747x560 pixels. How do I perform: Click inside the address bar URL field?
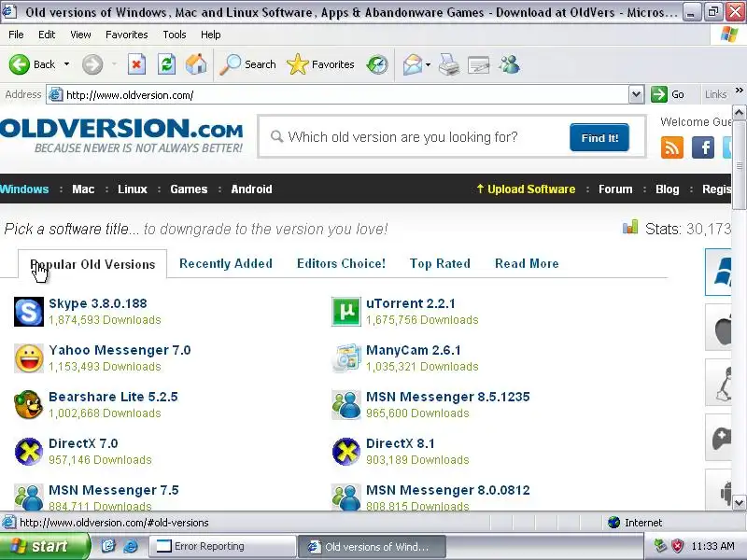pyautogui.click(x=337, y=94)
